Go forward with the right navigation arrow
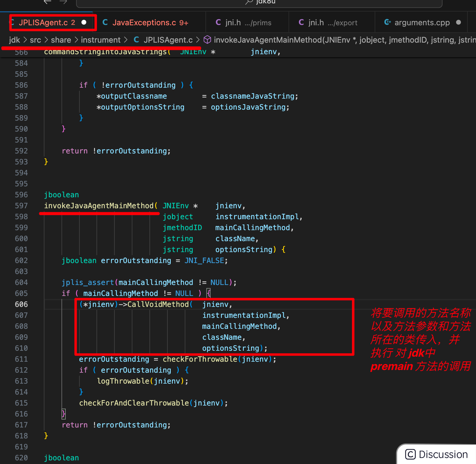Viewport: 476px width, 464px height. (x=63, y=2)
